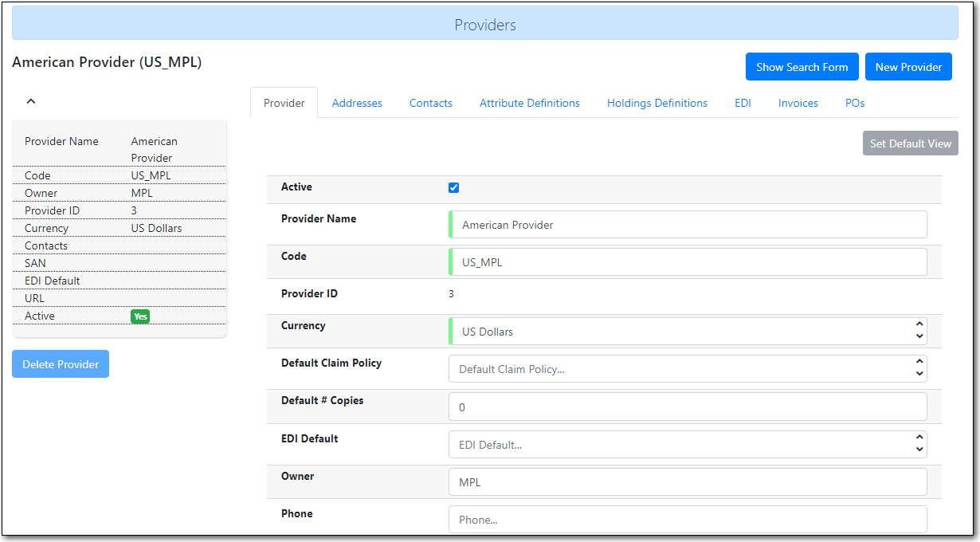Collapse the provider summary panel chevron
The height and width of the screenshot is (542, 980).
(x=31, y=101)
